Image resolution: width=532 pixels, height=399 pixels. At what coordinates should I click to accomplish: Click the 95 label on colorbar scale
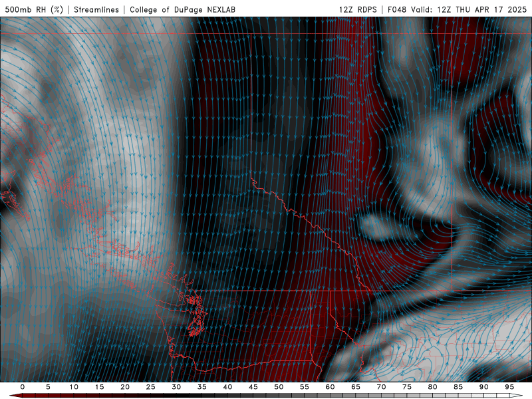click(509, 387)
